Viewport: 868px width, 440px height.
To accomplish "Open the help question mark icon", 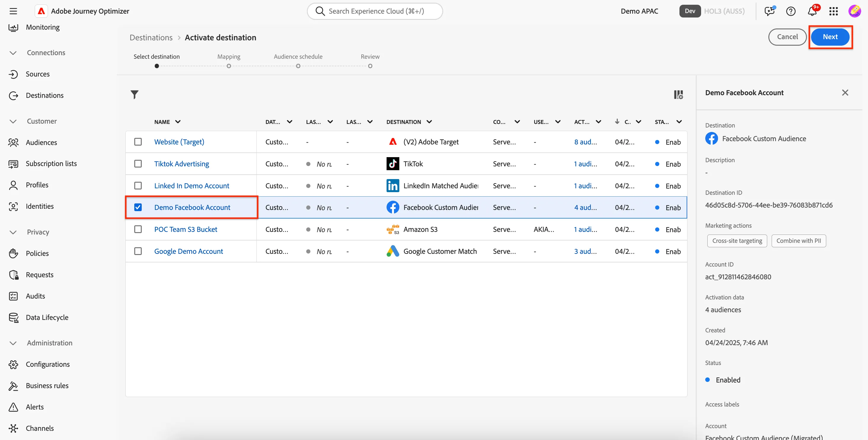I will pyautogui.click(x=791, y=11).
